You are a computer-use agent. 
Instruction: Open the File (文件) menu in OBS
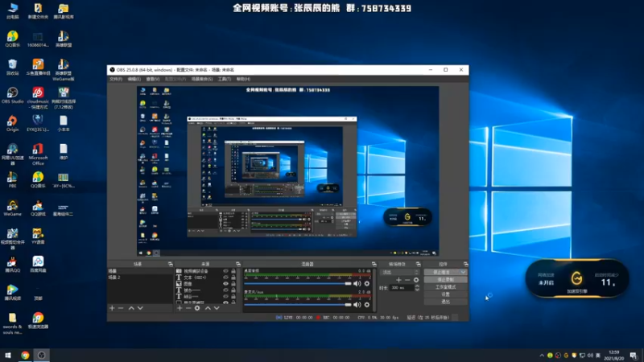116,79
